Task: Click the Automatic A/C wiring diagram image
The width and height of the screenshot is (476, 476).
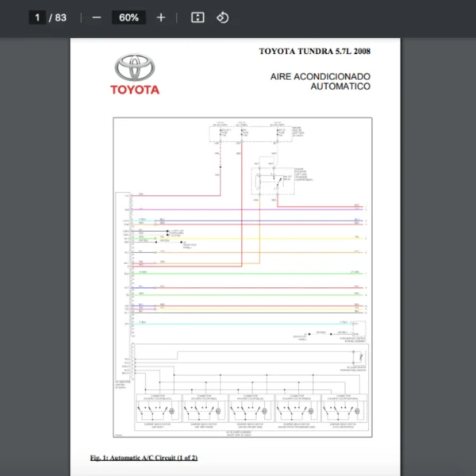Action: tap(243, 277)
